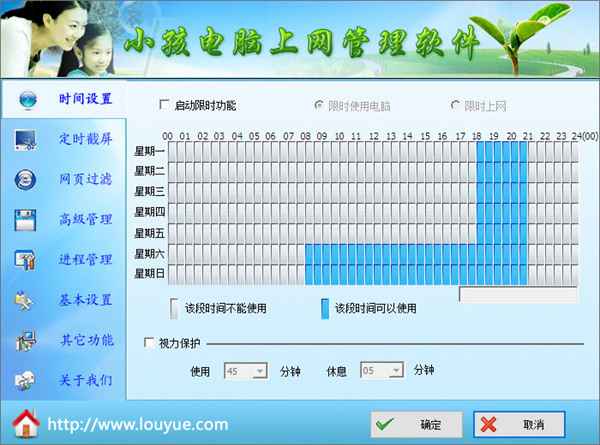Click the 星期日 row label
The image size is (600, 445).
pos(149,274)
